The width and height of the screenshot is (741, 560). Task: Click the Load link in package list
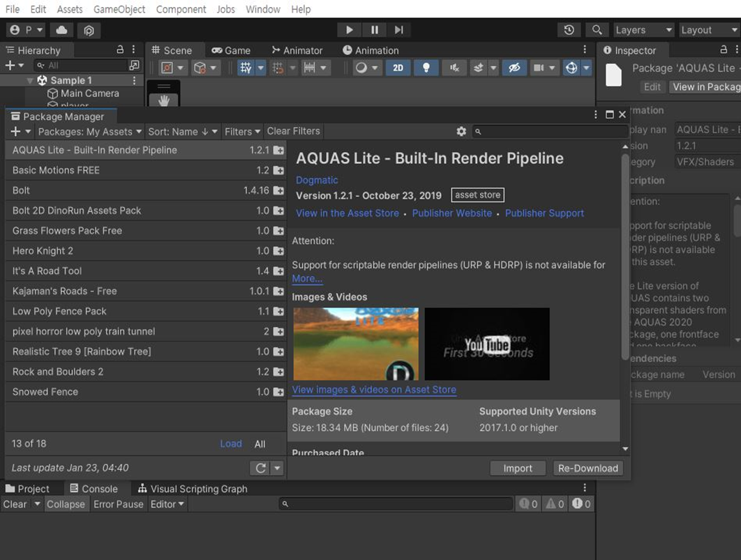point(231,444)
